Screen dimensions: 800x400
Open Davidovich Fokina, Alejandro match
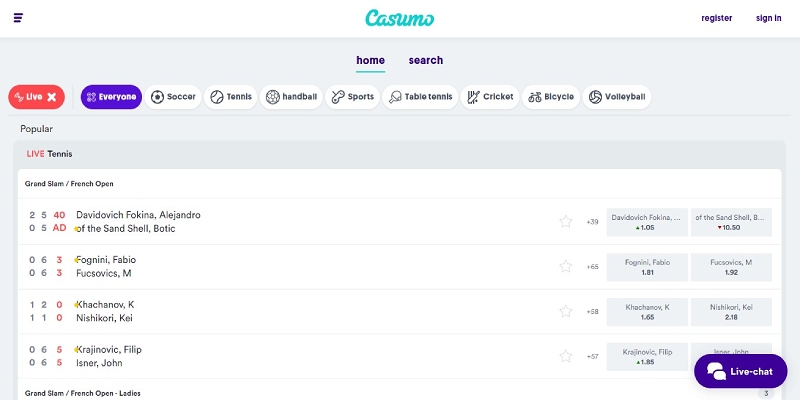coord(138,215)
